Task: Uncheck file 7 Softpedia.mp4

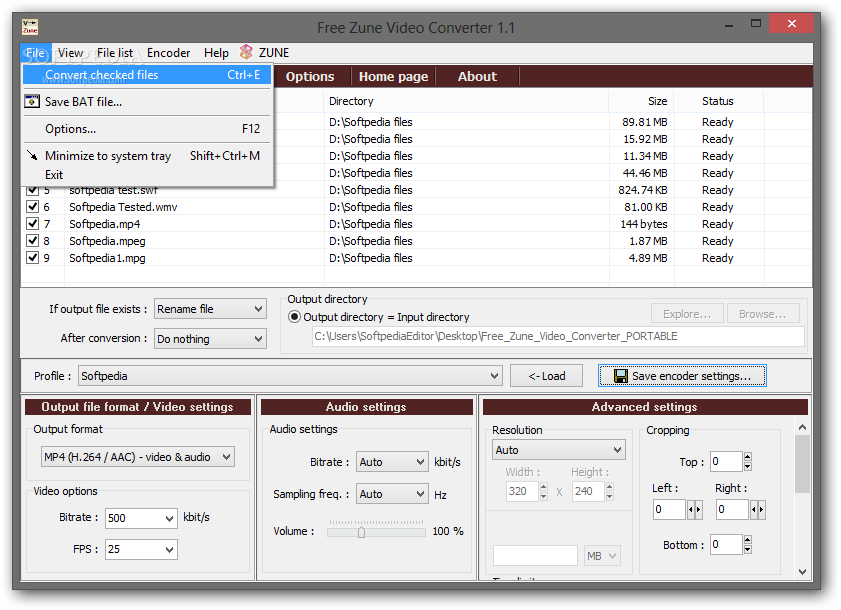Action: (33, 223)
